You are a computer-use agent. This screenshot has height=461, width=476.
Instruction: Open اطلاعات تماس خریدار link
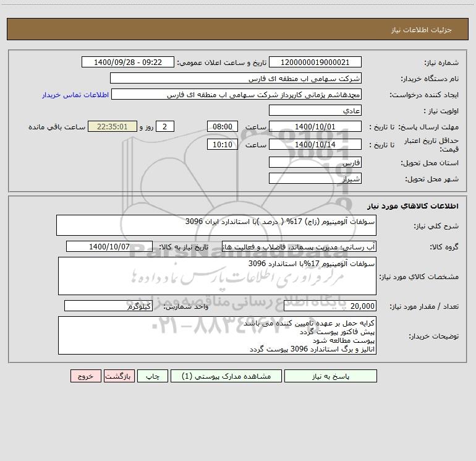click(x=75, y=95)
